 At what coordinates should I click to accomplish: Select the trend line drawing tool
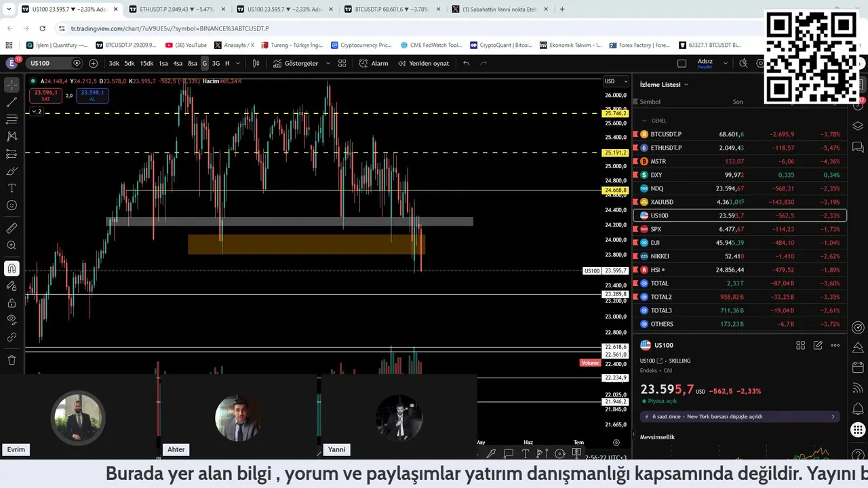[12, 102]
